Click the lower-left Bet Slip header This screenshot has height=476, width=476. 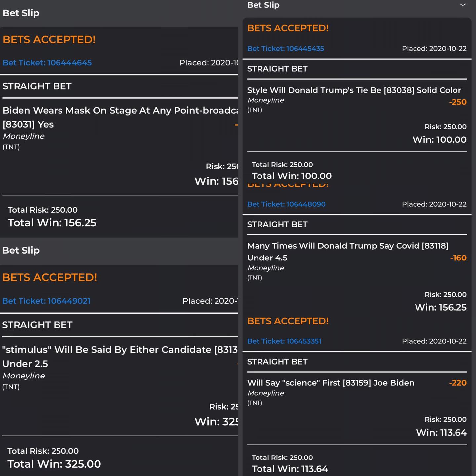pyautogui.click(x=21, y=251)
